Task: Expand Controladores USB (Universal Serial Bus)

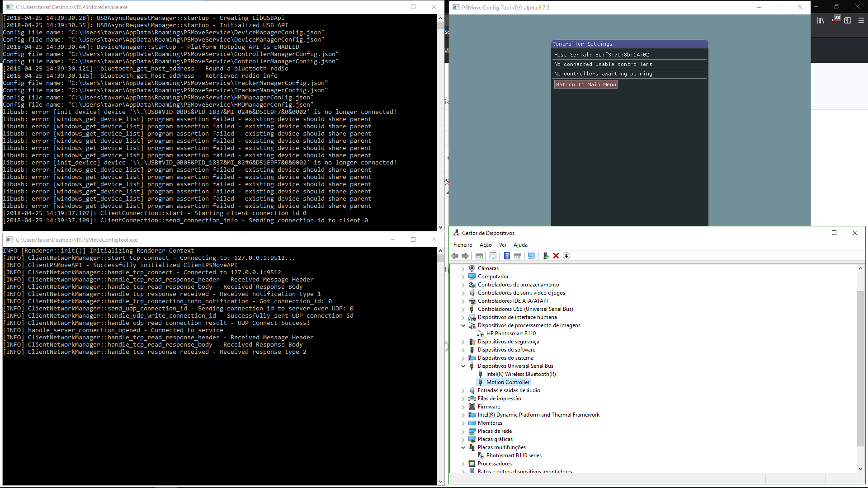Action: point(463,309)
